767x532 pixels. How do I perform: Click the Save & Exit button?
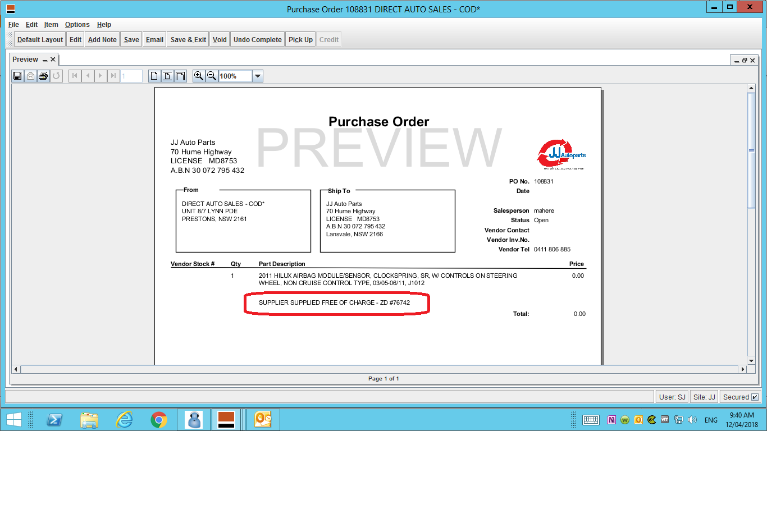pyautogui.click(x=188, y=39)
